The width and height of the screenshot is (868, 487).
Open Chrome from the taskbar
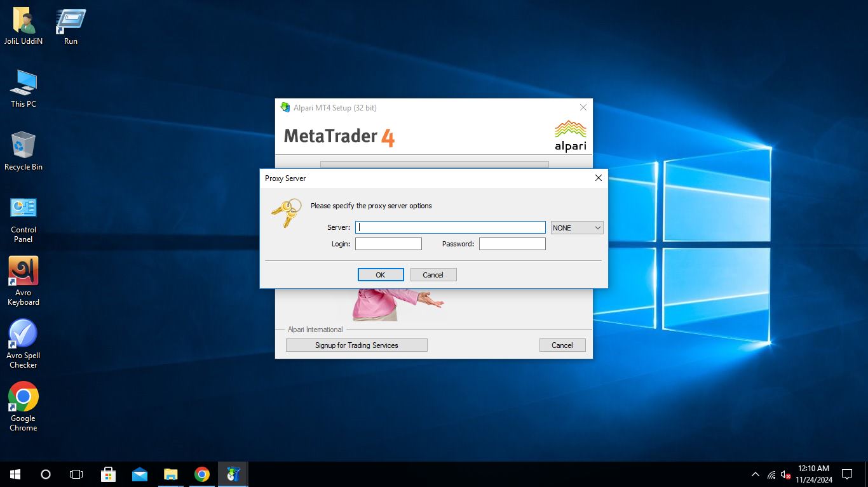(201, 474)
